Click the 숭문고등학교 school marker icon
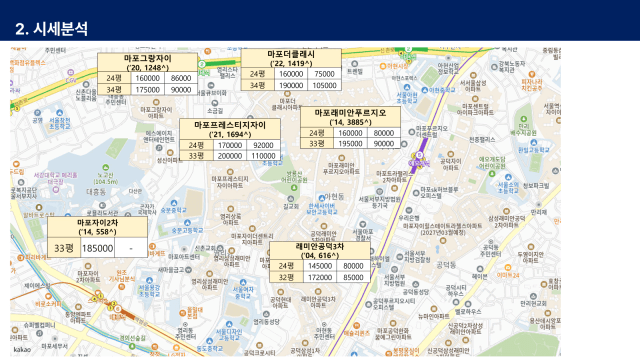 (187, 223)
